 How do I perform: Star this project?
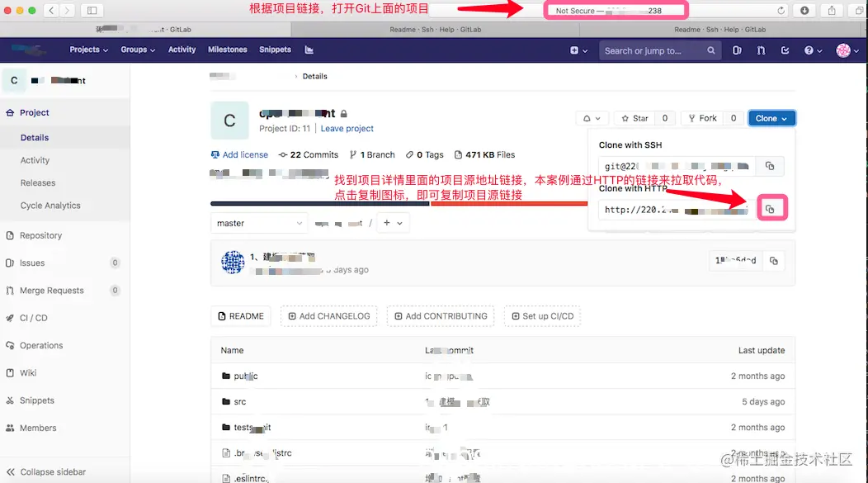point(634,119)
